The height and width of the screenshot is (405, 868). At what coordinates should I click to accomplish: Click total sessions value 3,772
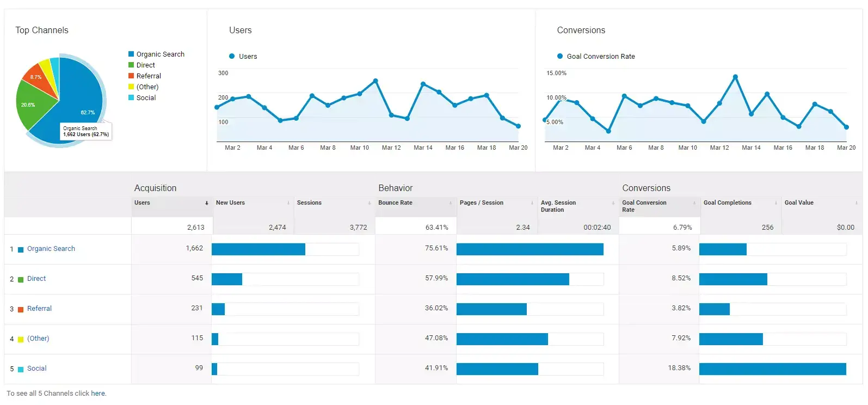click(x=359, y=228)
